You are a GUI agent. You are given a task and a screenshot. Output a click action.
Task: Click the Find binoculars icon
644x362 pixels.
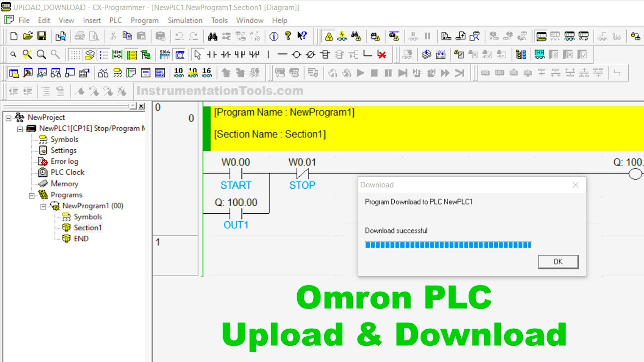(x=212, y=36)
